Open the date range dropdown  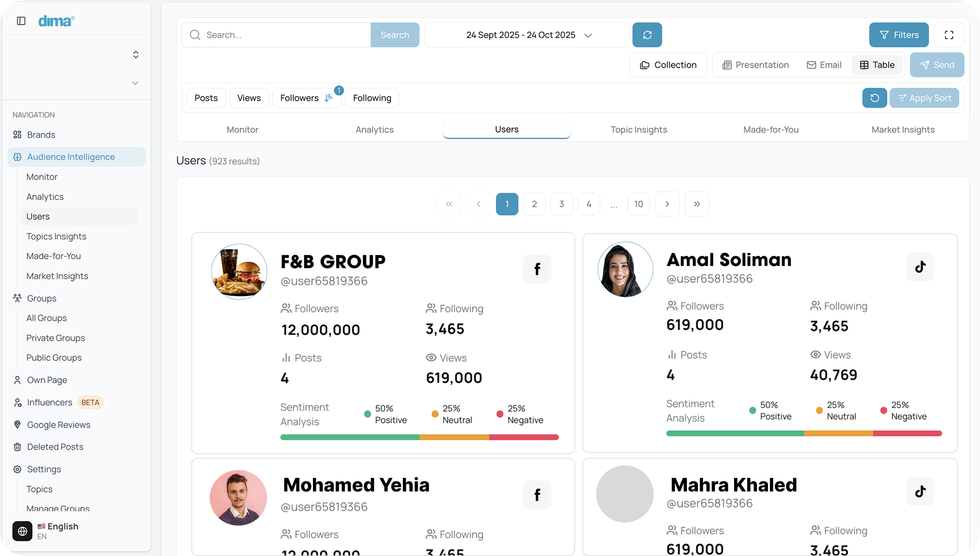(527, 35)
